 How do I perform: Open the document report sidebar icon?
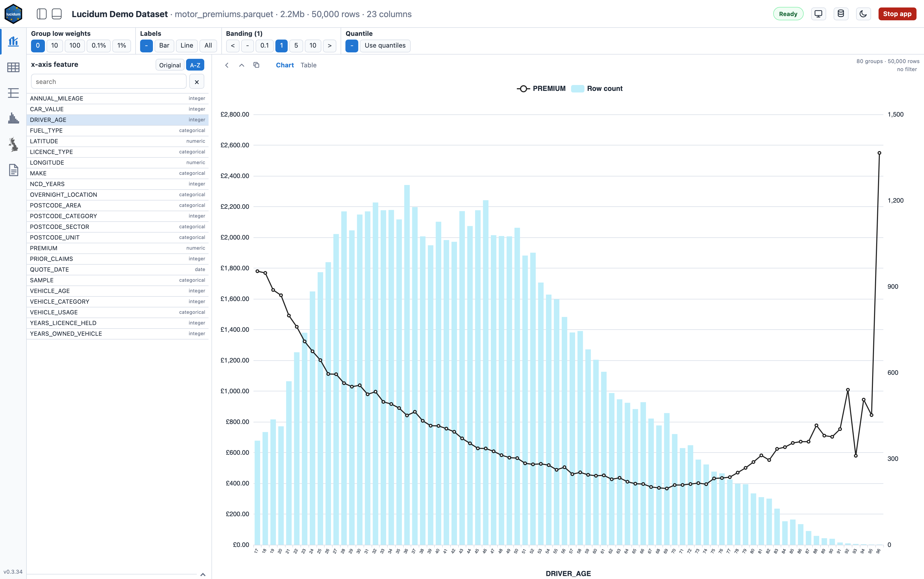tap(13, 170)
